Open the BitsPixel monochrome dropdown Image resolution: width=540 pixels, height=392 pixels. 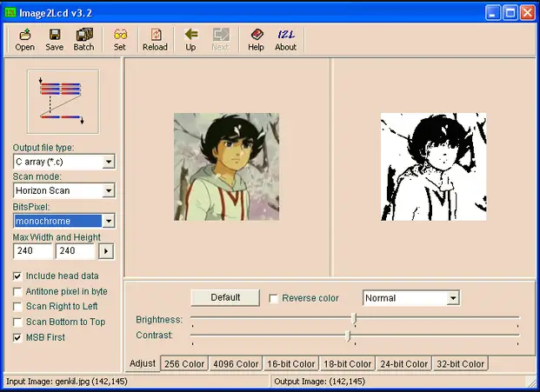[109, 221]
